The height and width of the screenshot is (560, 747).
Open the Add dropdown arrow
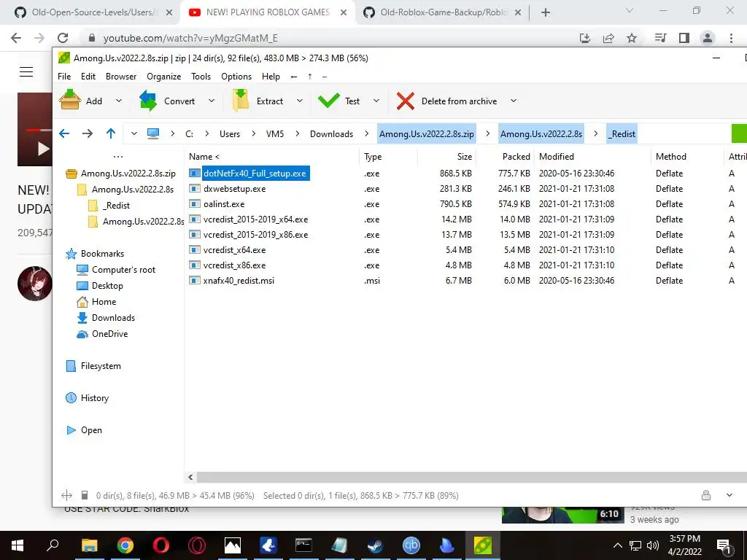coord(119,101)
